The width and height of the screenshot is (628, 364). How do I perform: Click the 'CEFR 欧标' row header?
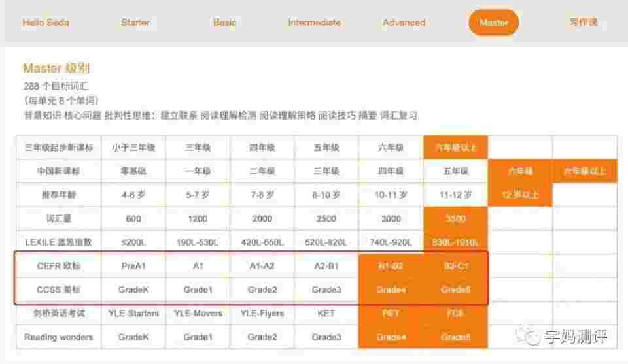pos(58,266)
